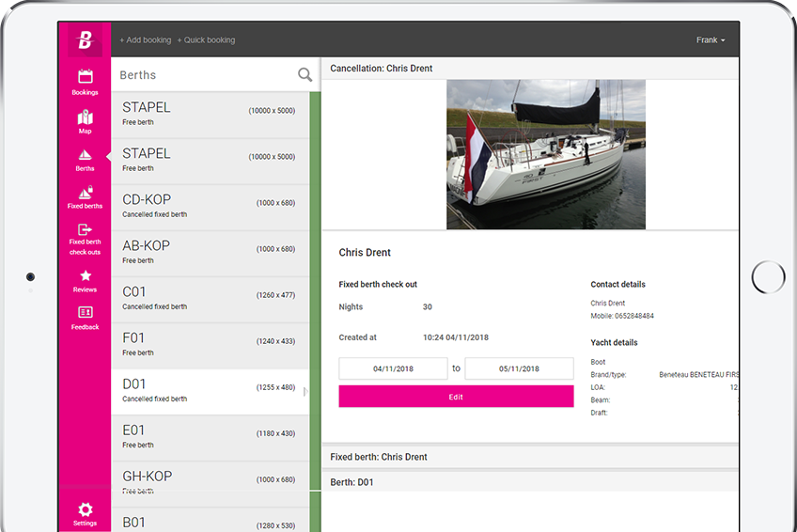
Task: Click the Created at value 10:24 04/11/2018
Action: [456, 337]
